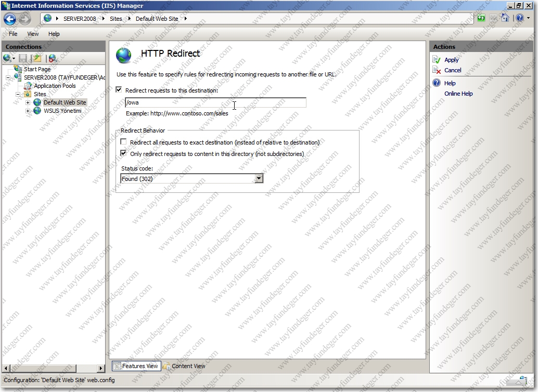Click the redirect destination field containing /owa
Screen dimensions: 538x392
tap(216, 102)
